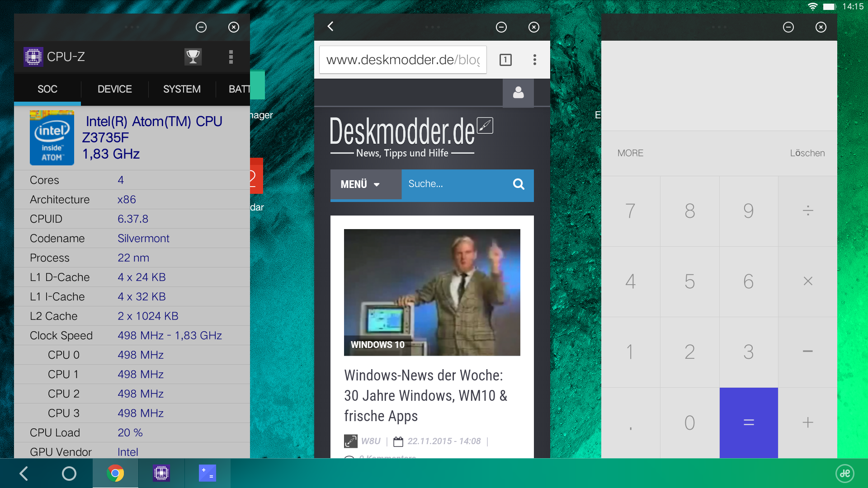Viewport: 868px width, 488px height.
Task: Click the Suche search field
Action: click(x=453, y=184)
